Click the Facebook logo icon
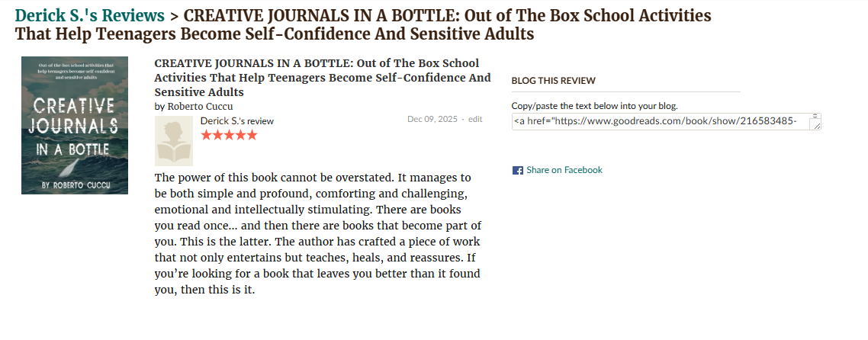This screenshot has height=340, width=868. [x=517, y=171]
